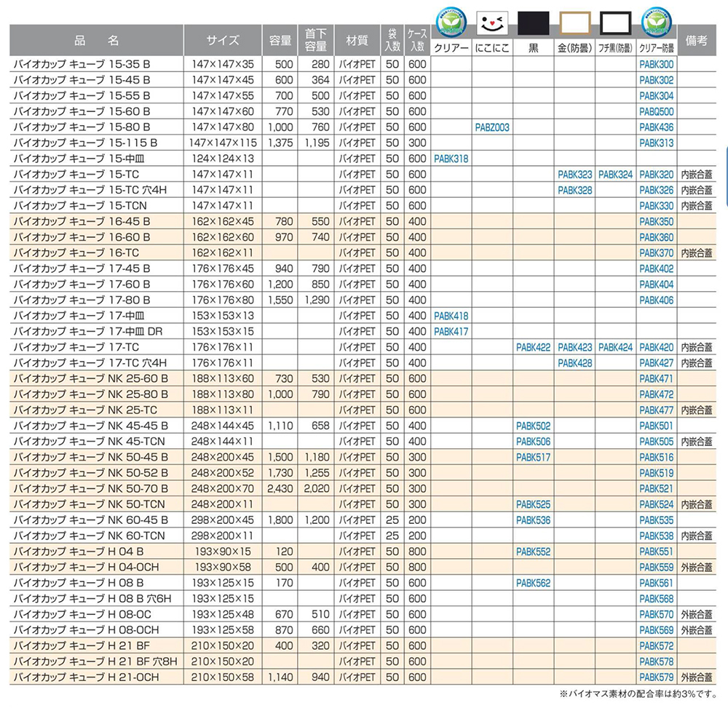Image resolution: width=728 pixels, height=708 pixels.
Task: Click row name バイオカップ キューブ 15-115 B
Action: (x=85, y=143)
